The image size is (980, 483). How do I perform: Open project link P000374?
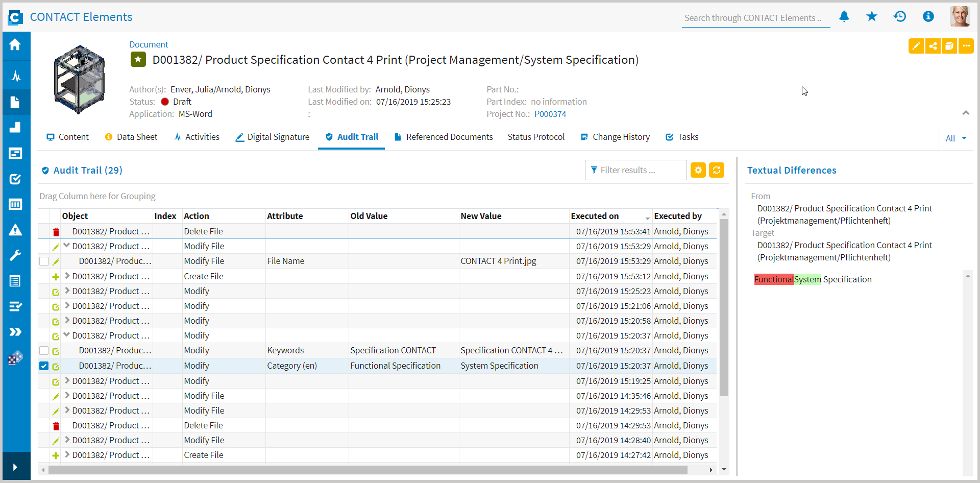pyautogui.click(x=550, y=114)
